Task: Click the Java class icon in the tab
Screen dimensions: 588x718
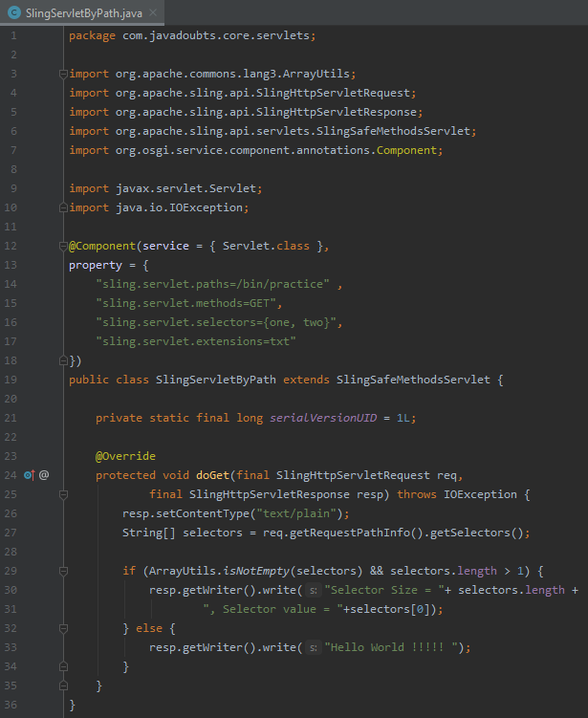Action: click(14, 12)
